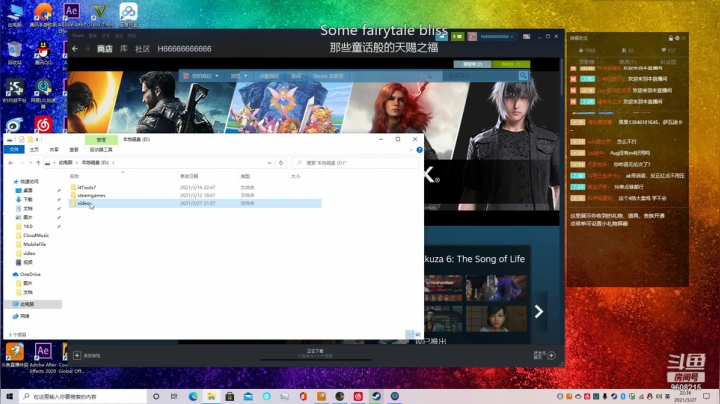Open Explorer recent locations dropdown
720x404 pixels.
[x=30, y=163]
